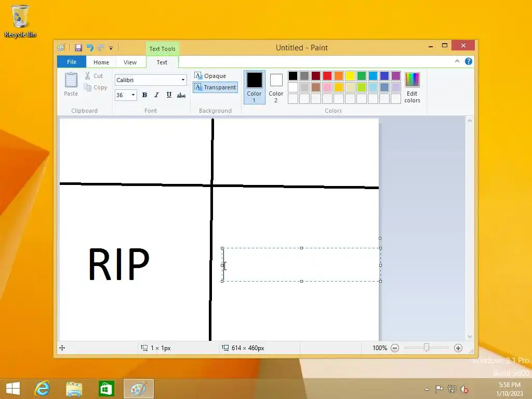Open Action Center flag icon

click(x=439, y=389)
